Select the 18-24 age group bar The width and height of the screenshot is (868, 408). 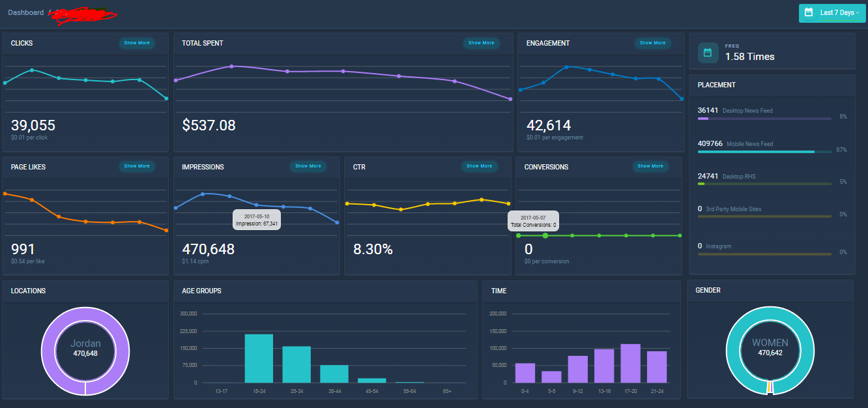pyautogui.click(x=259, y=358)
